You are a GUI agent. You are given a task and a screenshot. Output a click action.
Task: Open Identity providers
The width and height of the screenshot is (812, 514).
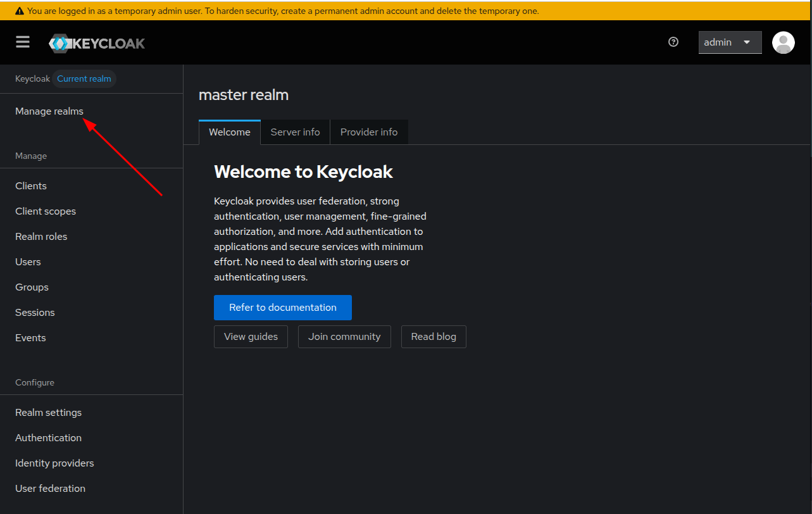[54, 463]
